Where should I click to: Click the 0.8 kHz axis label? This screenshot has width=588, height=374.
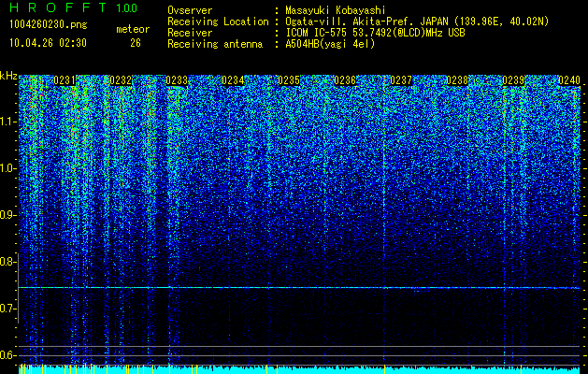(x=7, y=262)
